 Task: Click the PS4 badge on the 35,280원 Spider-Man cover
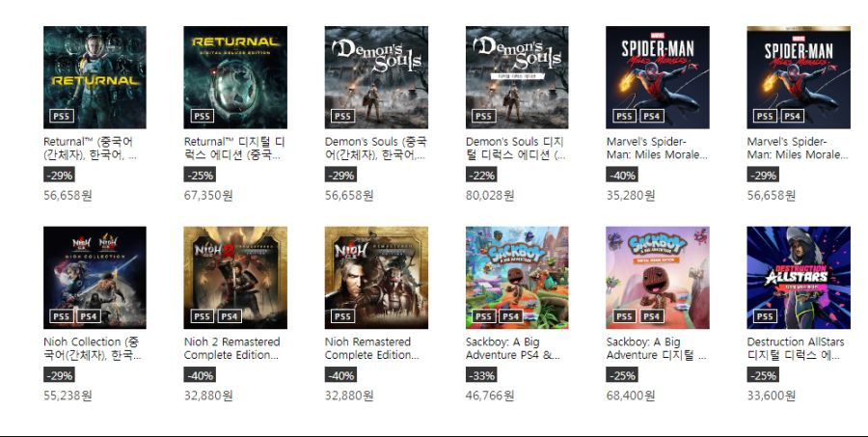pos(652,116)
